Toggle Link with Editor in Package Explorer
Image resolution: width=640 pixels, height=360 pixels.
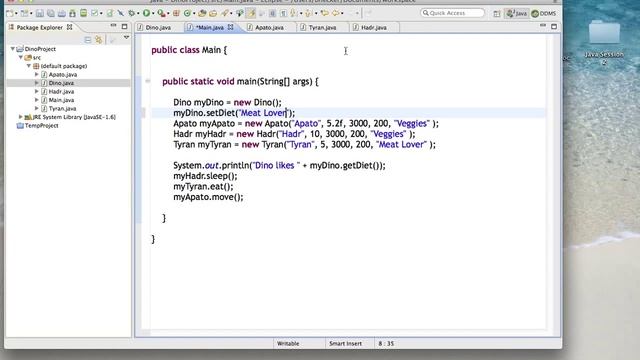[x=98, y=40]
